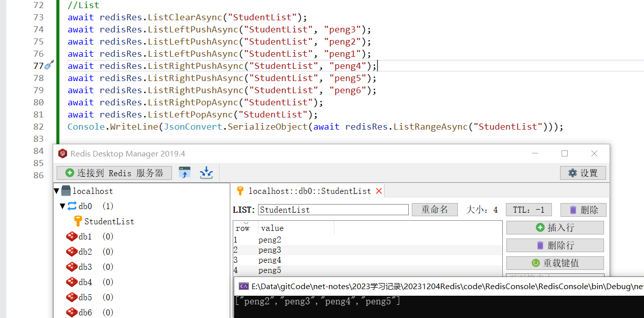The image size is (644, 318).
Task: Close the StudentList tab with red X
Action: [379, 191]
